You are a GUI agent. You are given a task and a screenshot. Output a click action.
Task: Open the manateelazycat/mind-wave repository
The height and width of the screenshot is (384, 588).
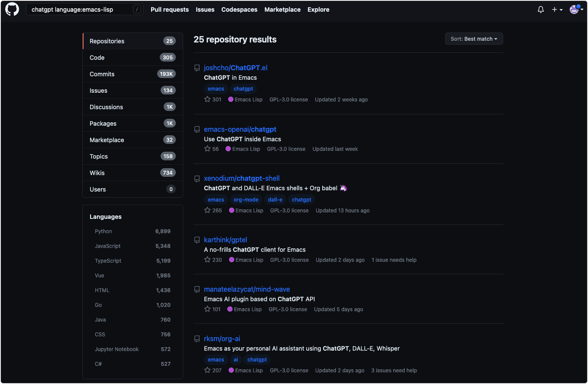247,289
